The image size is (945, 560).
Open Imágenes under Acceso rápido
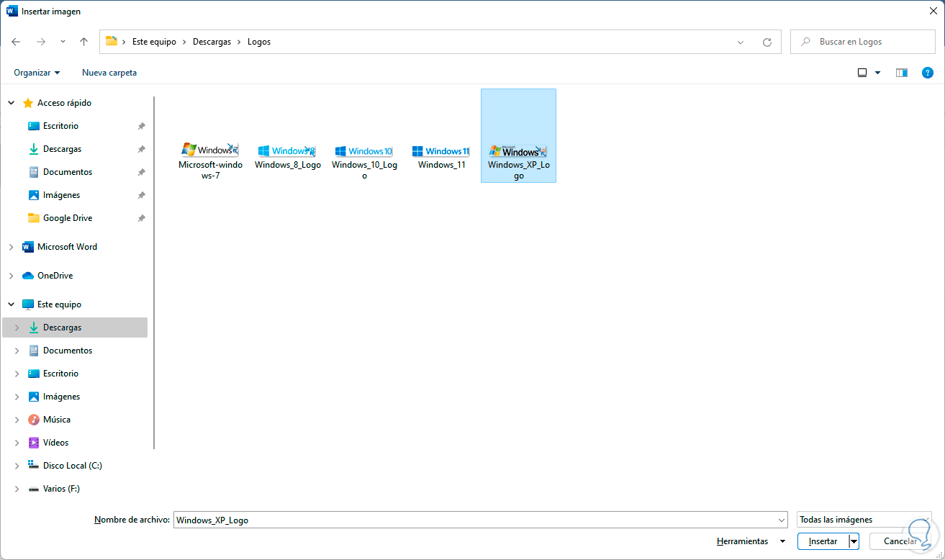61,195
